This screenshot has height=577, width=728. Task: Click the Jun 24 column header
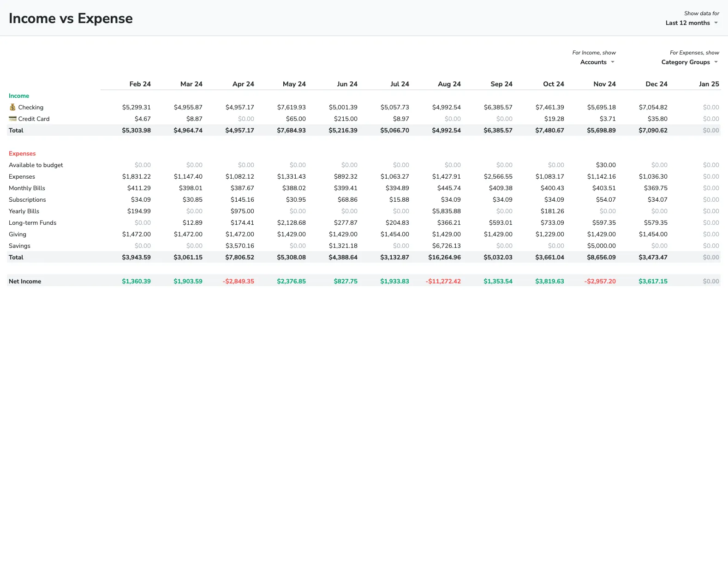[x=347, y=84]
